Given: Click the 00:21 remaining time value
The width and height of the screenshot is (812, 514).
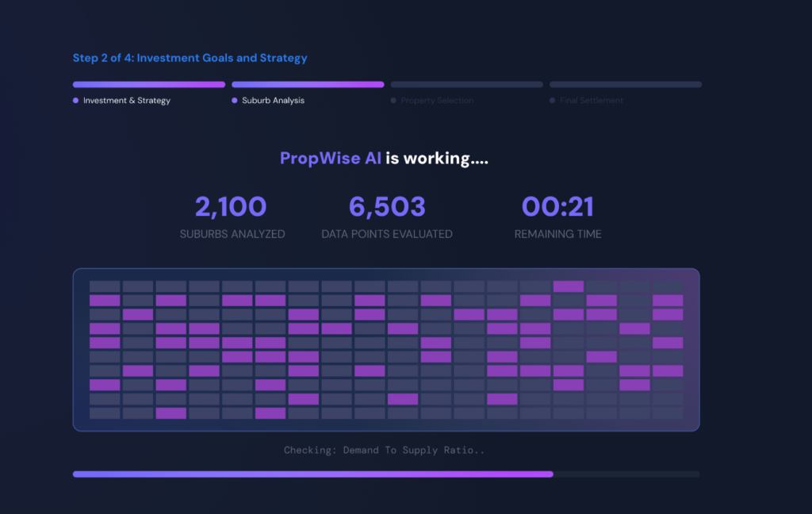Looking at the screenshot, I should point(557,207).
